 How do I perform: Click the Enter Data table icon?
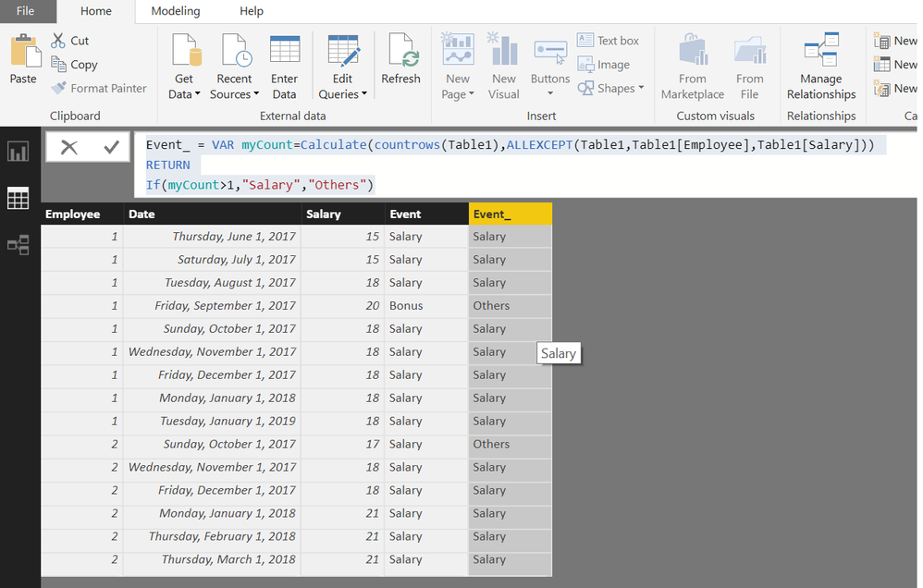tap(285, 49)
